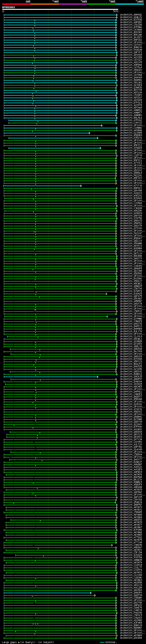
Task: Select the query name BP092883
Action: click(x=8, y=7)
